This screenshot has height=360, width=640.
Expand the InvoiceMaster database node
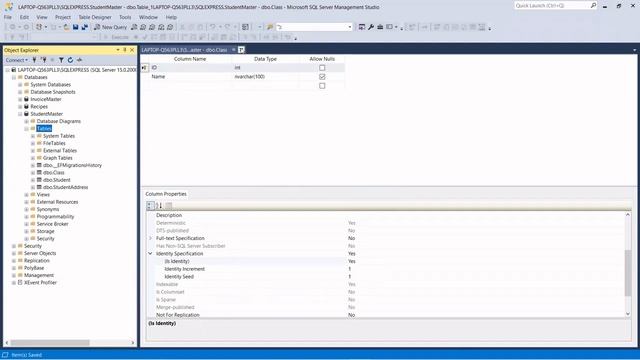tap(20, 99)
